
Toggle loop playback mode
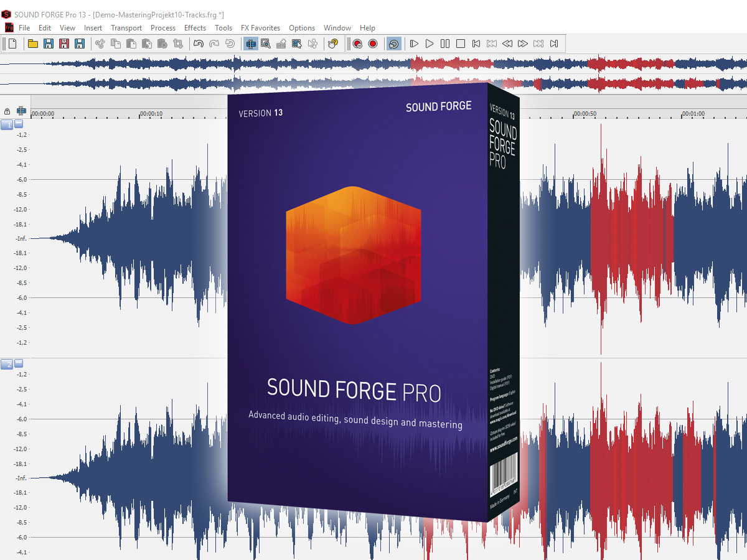(393, 44)
